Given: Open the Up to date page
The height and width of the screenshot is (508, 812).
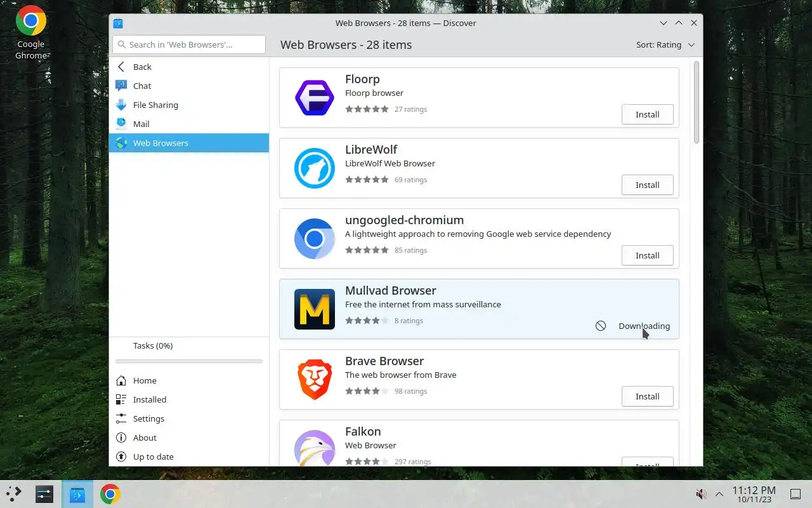Looking at the screenshot, I should 189,457.
